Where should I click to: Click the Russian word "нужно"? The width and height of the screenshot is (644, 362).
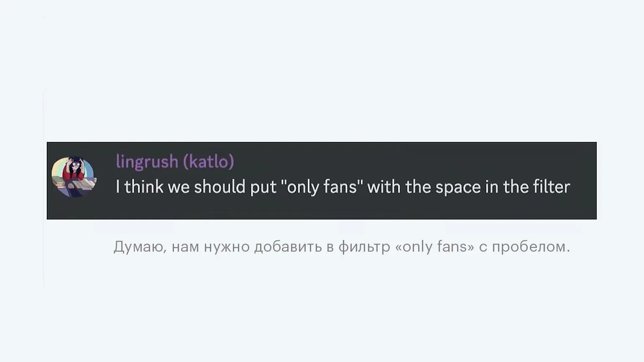tap(227, 247)
